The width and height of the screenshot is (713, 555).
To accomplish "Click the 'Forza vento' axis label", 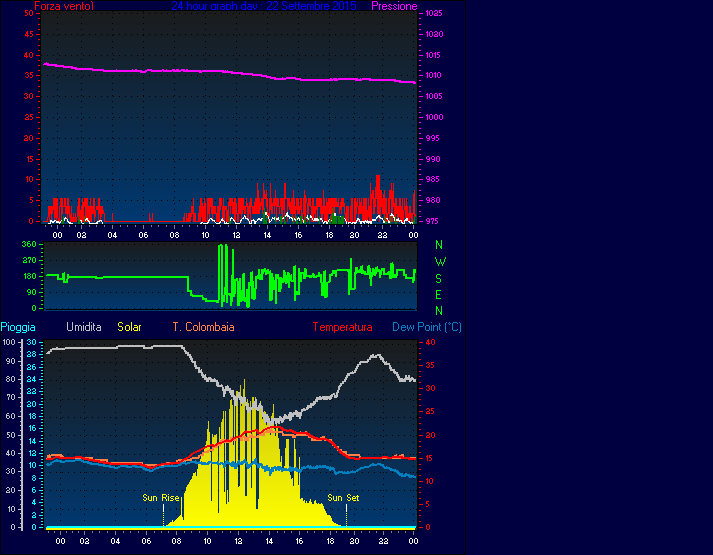I will (64, 6).
